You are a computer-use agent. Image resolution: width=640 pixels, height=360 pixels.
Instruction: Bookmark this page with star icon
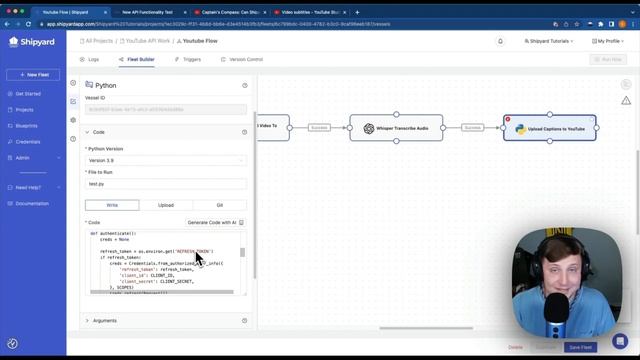[x=576, y=24]
